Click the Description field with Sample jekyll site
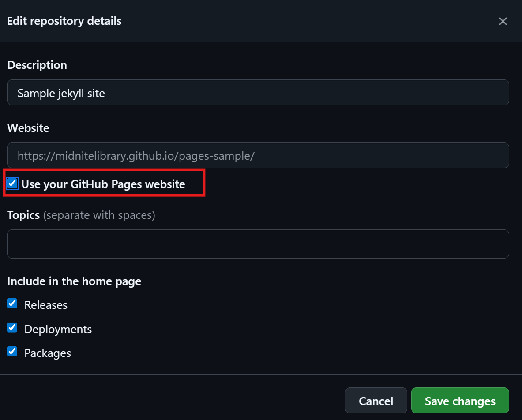The image size is (522, 420). tap(258, 93)
